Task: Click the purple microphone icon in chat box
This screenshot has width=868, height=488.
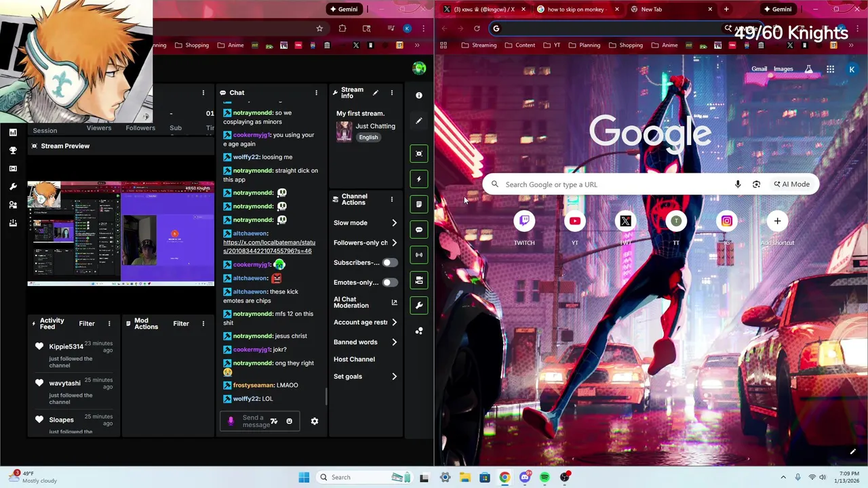Action: pos(231,421)
